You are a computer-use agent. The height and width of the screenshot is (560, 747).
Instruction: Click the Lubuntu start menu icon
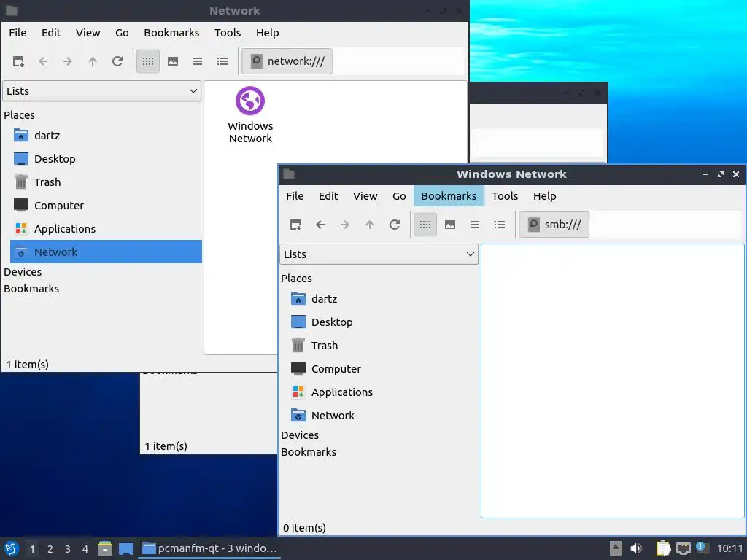pyautogui.click(x=12, y=548)
